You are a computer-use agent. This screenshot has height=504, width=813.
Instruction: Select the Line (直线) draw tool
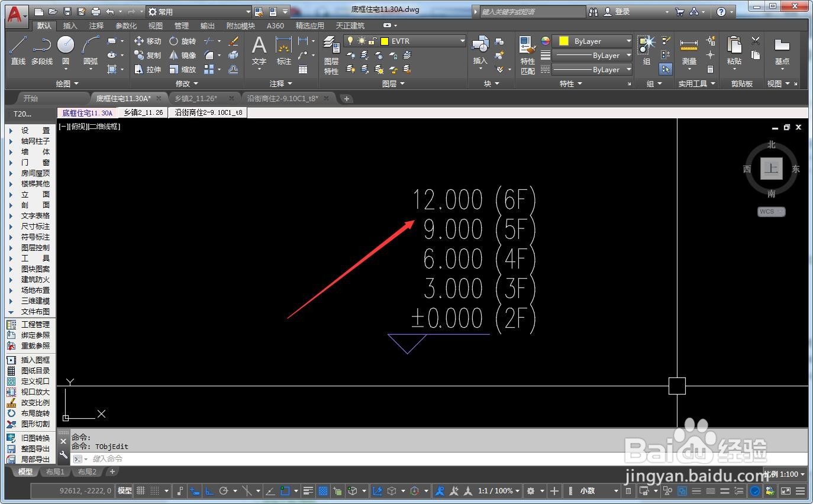tap(18, 50)
